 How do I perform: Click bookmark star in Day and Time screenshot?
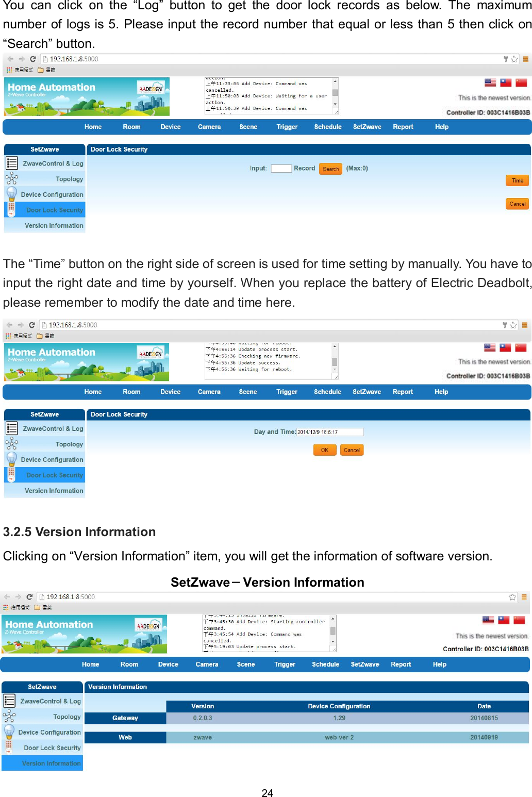(x=513, y=325)
